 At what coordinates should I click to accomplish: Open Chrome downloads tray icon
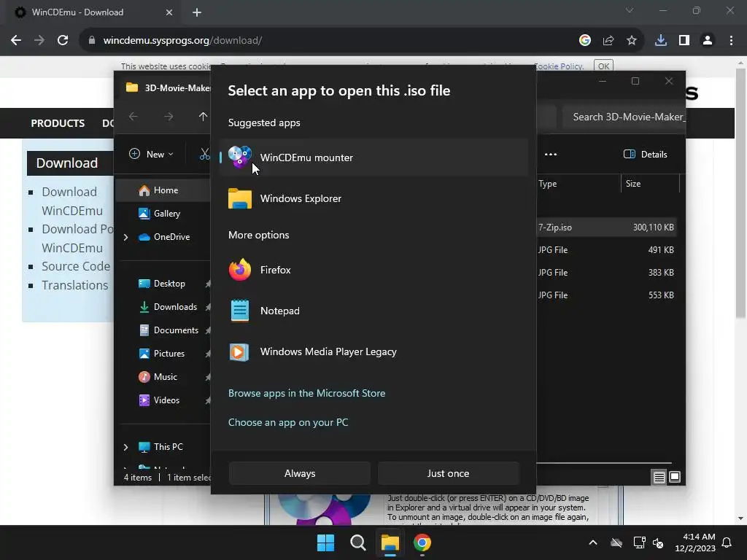(660, 41)
